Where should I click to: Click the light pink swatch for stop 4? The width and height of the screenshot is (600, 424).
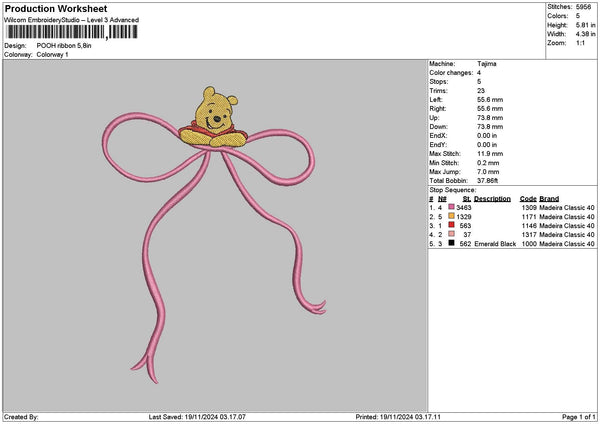pos(452,234)
